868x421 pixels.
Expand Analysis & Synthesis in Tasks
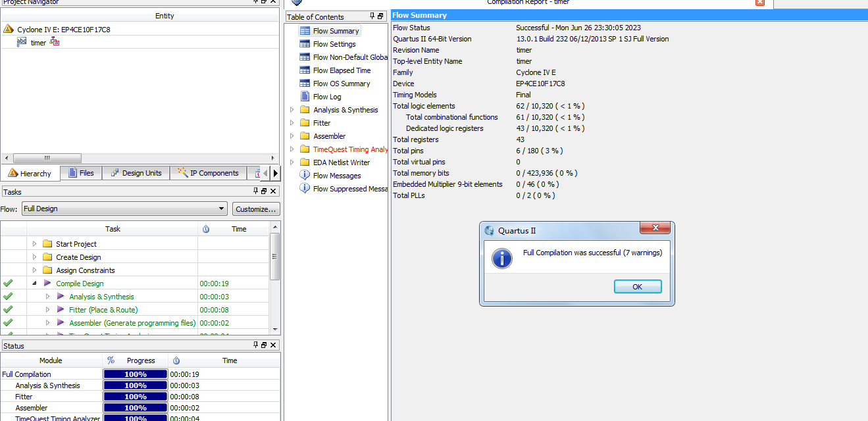pyautogui.click(x=47, y=297)
